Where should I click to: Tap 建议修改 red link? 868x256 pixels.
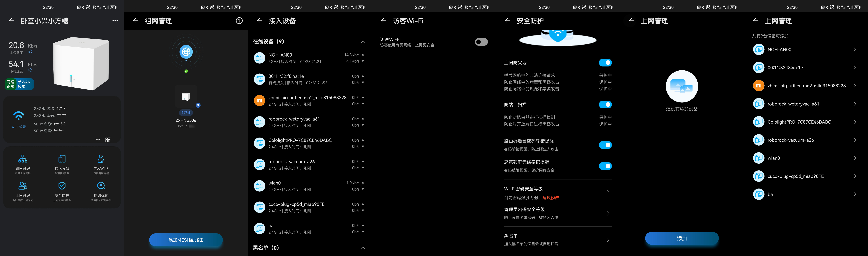point(551,198)
